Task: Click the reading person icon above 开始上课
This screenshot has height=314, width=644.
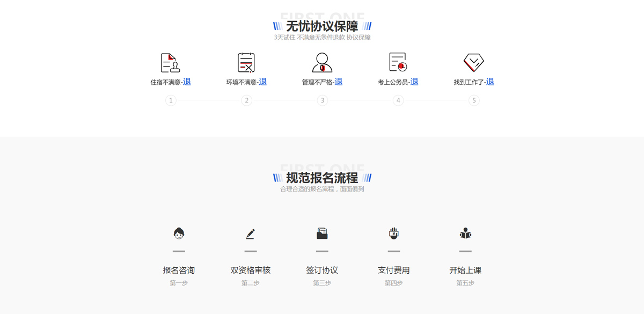Action: coord(465,233)
